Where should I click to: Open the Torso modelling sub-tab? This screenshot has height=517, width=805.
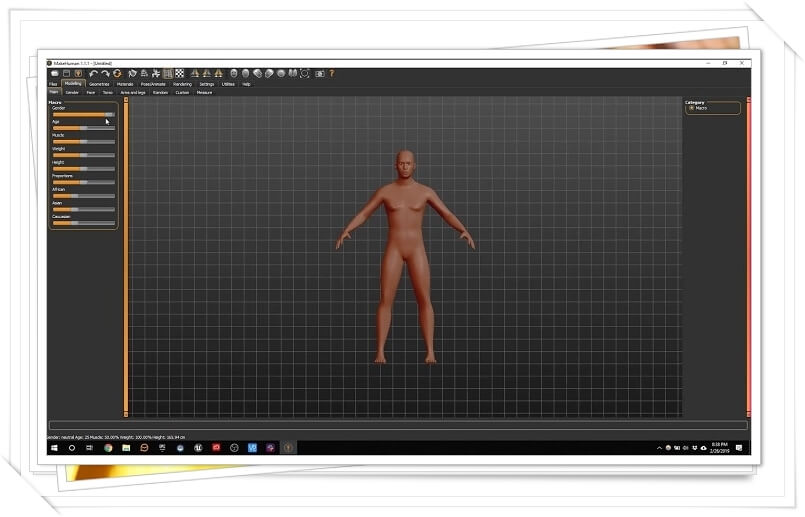pyautogui.click(x=107, y=92)
